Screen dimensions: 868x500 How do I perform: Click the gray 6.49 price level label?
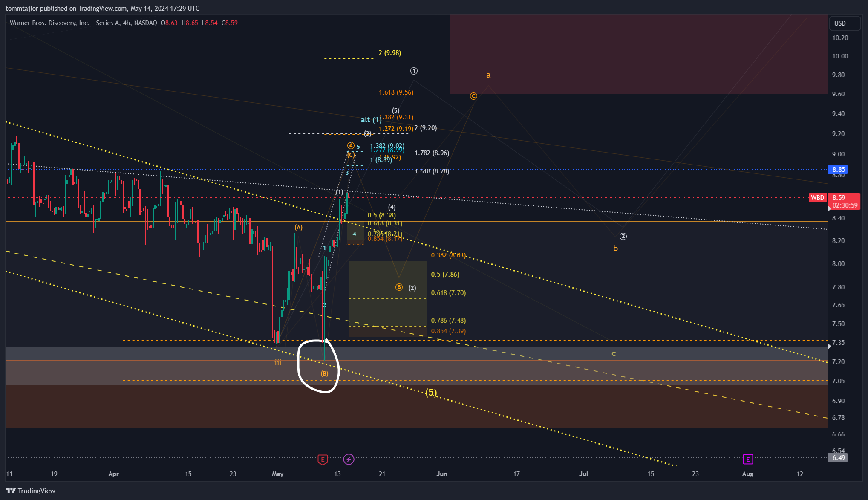(839, 458)
